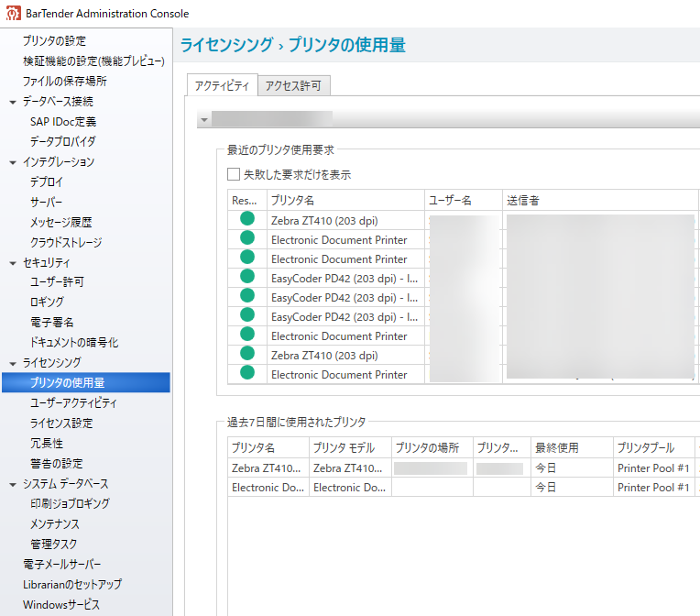Select SAP IDoc定義 in sidebar

tap(63, 122)
